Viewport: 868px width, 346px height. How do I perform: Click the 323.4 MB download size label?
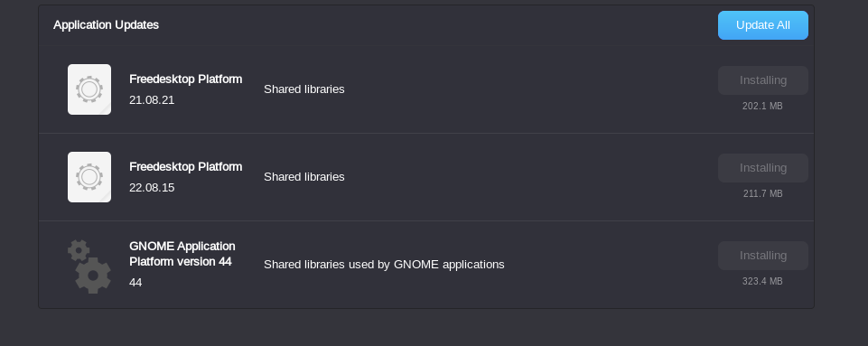(x=762, y=281)
